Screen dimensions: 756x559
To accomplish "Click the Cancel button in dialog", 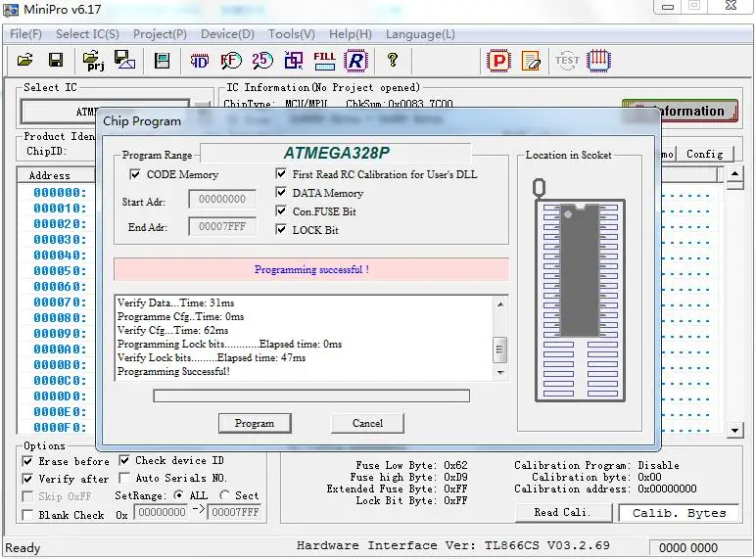I will (x=367, y=423).
